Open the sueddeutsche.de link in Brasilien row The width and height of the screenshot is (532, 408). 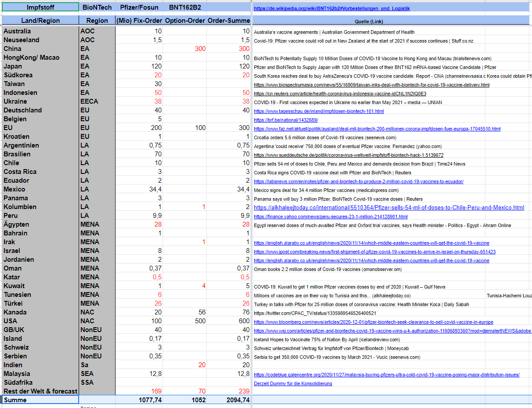point(348,155)
